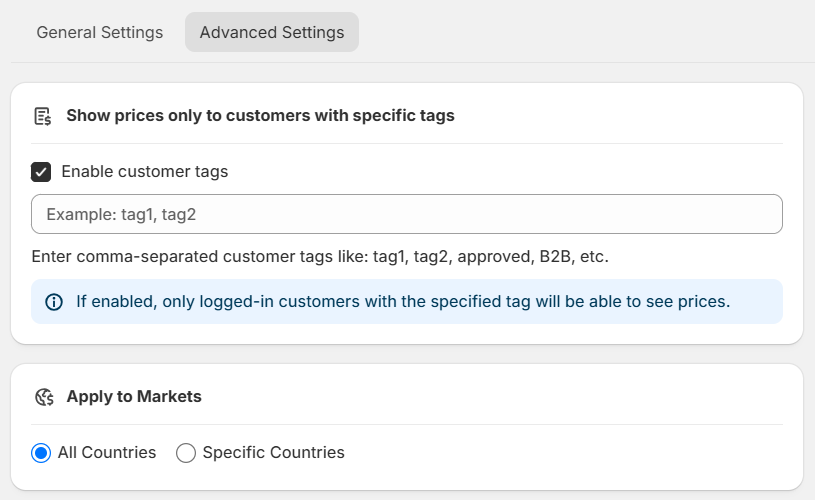Click the empty circle next to Specific Countries
Screen dimensions: 815x500
coord(186,453)
